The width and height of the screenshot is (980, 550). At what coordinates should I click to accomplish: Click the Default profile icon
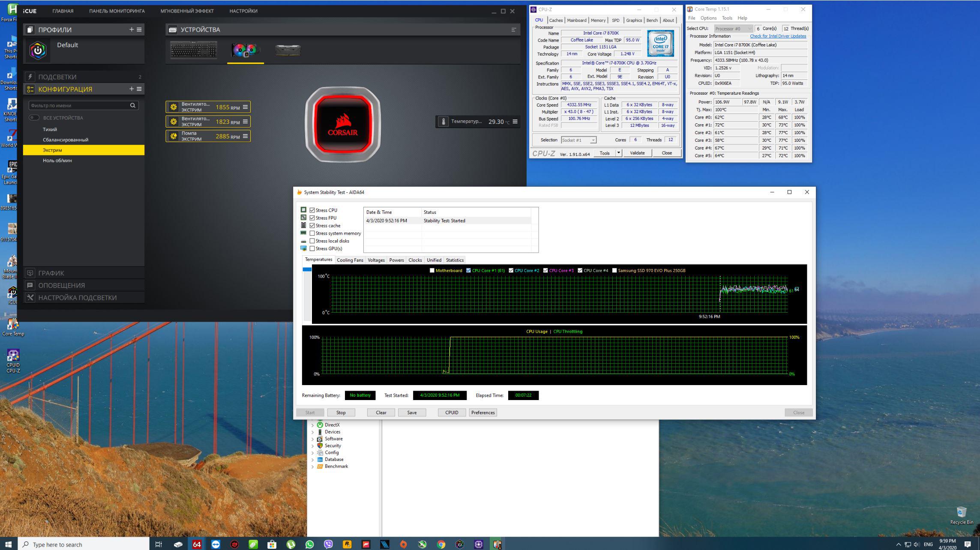(38, 50)
